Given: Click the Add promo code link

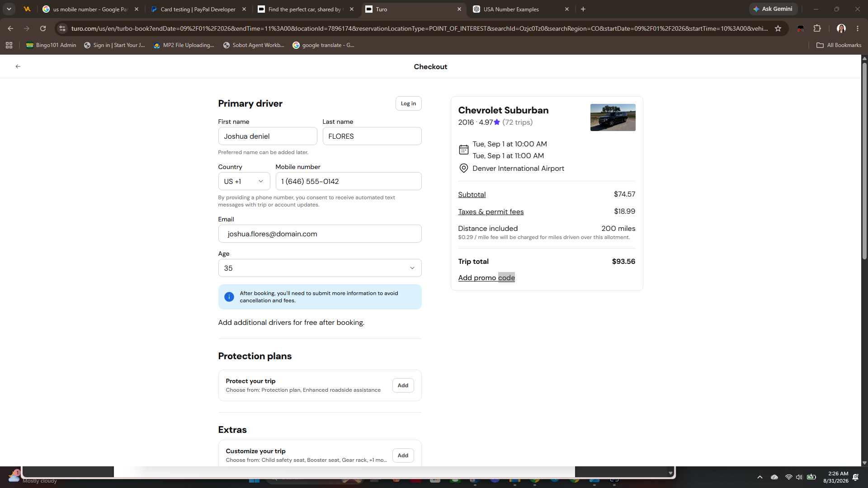Looking at the screenshot, I should (486, 278).
